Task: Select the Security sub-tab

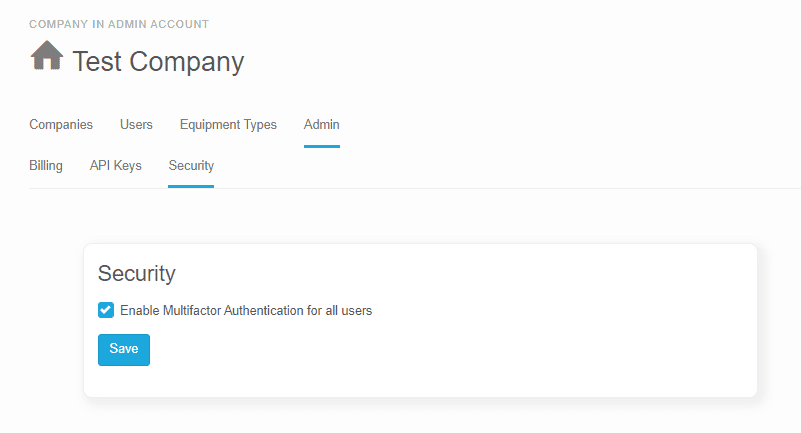Action: 191,165
